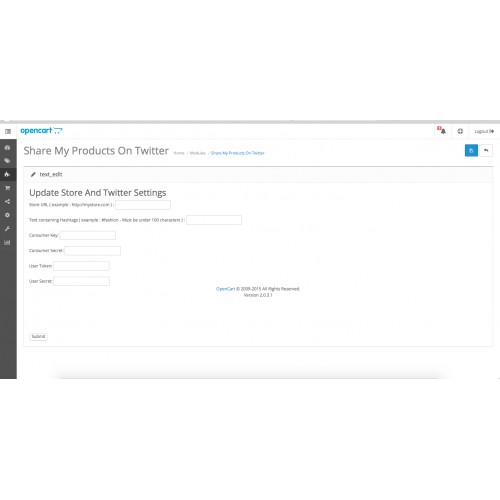Screen dimensions: 500x500
Task: Open the Sales shopping cart sidebar icon
Action: pos(7,188)
